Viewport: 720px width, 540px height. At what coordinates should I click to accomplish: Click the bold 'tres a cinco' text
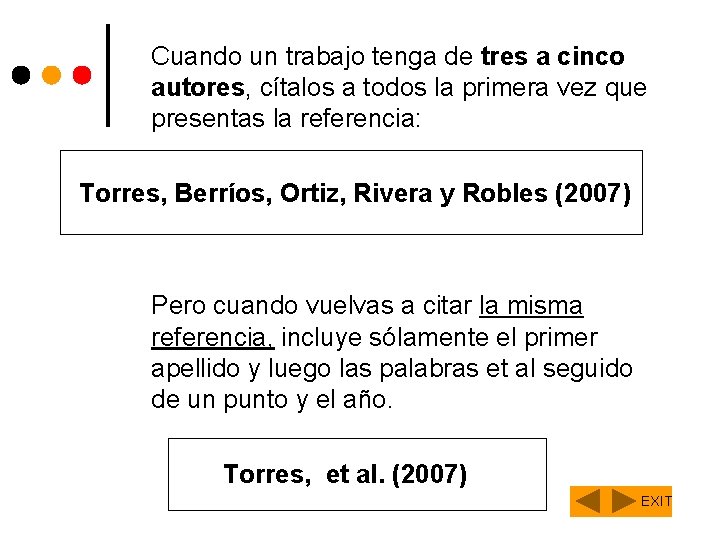click(x=552, y=57)
